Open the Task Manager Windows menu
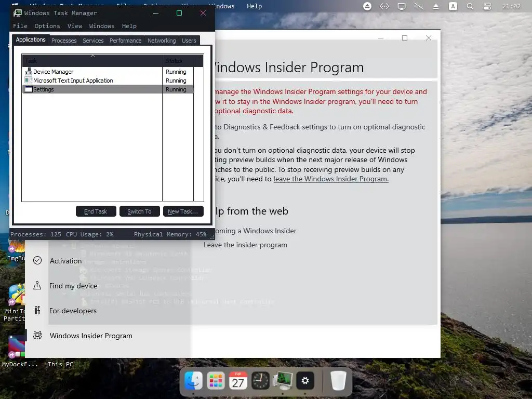 [102, 26]
